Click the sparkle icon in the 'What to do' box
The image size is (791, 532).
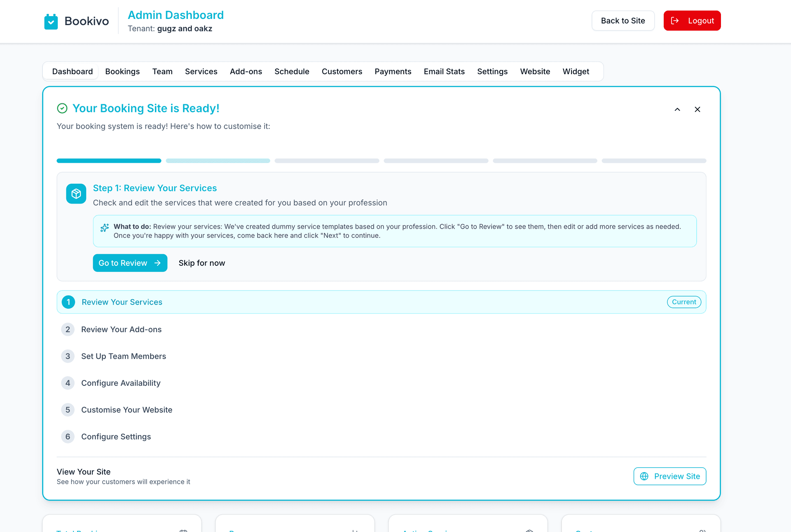[x=105, y=227]
